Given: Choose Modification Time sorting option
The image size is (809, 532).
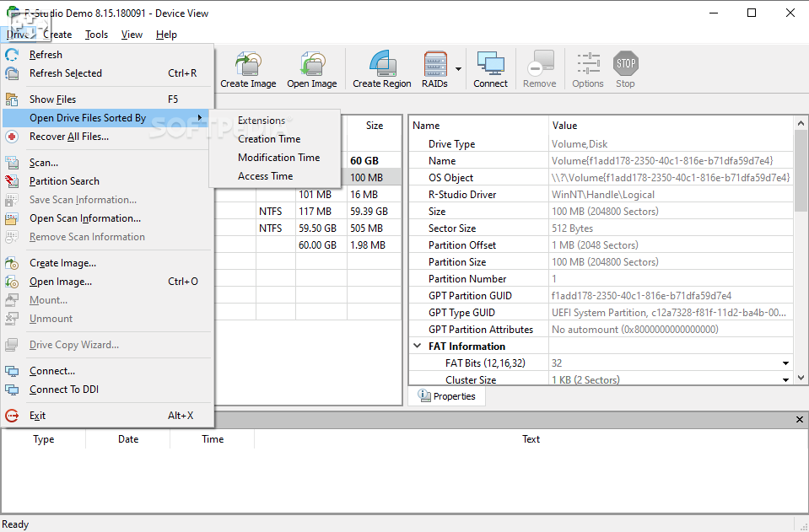Looking at the screenshot, I should coord(278,158).
